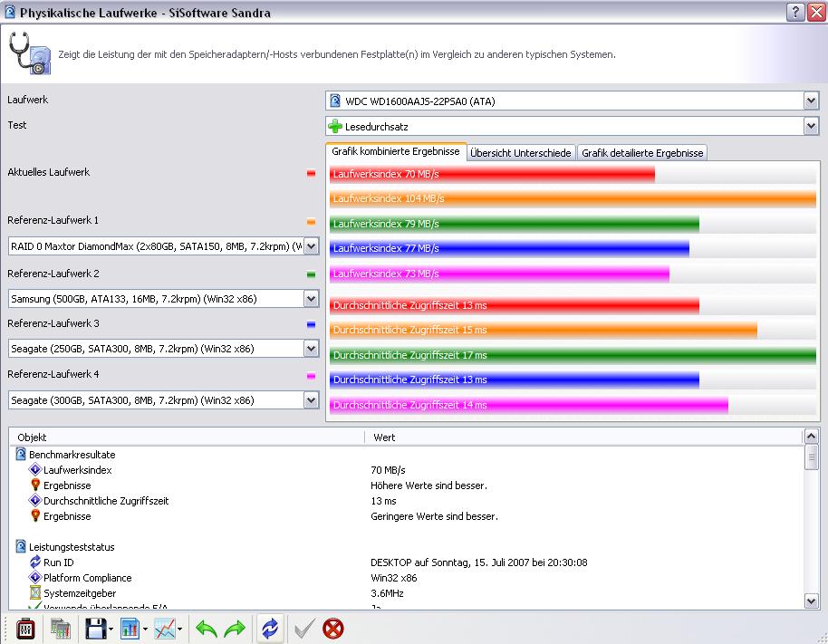Click lightbulb icon beside 'Höhere Werte sind besser'

click(35, 485)
